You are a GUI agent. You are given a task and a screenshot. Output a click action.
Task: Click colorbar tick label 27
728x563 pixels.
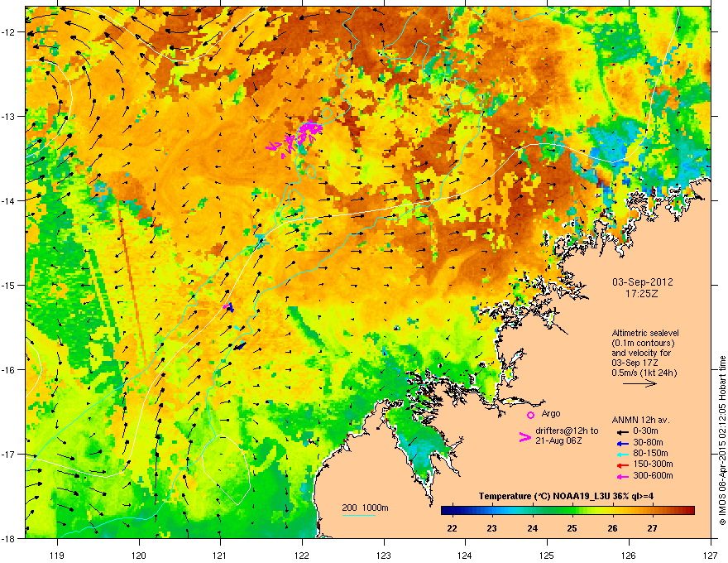click(x=653, y=528)
